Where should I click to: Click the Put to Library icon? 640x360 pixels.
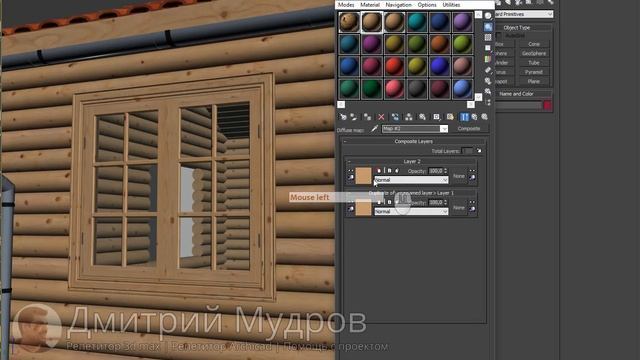pos(422,117)
